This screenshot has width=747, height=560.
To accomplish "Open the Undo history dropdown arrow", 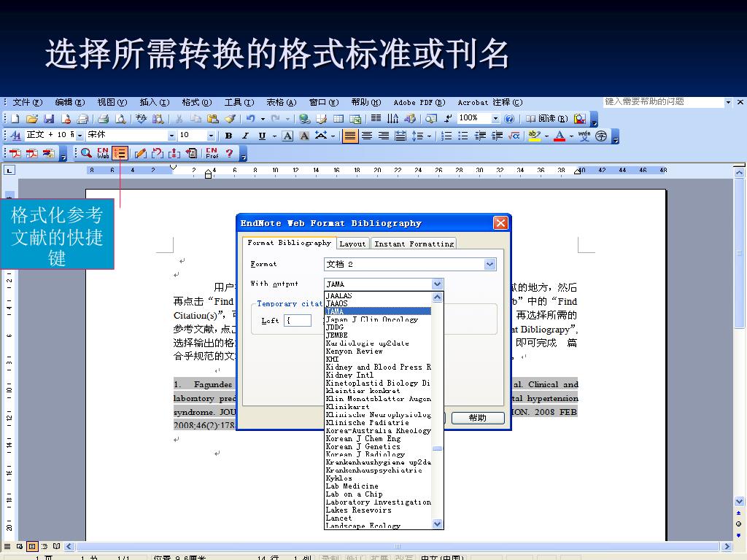I will [263, 119].
